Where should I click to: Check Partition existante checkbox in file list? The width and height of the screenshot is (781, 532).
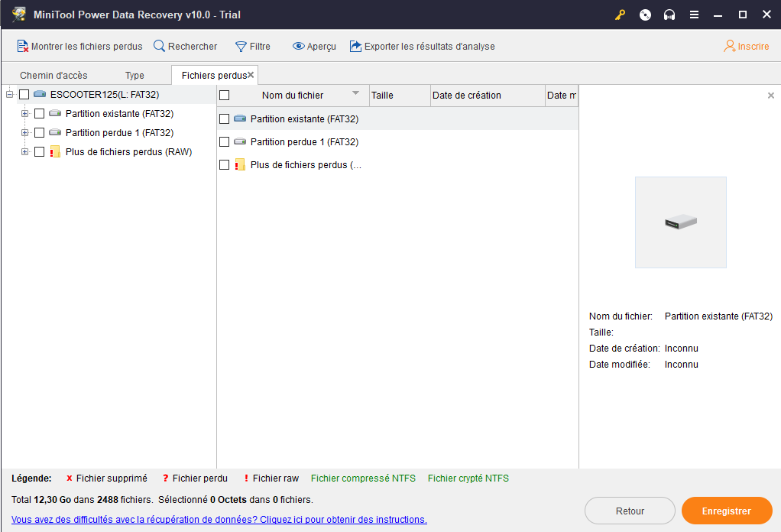225,118
